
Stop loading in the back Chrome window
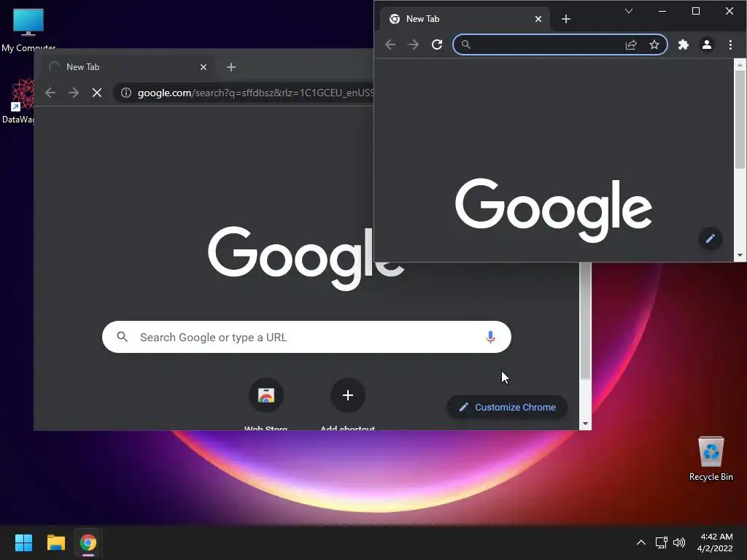(97, 93)
